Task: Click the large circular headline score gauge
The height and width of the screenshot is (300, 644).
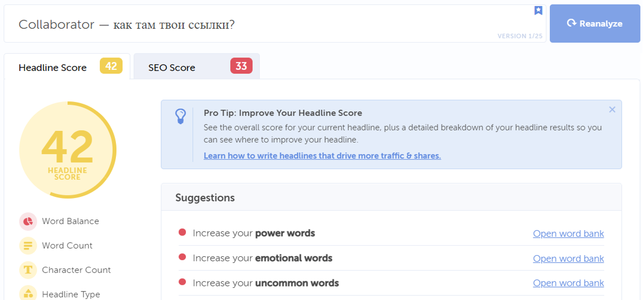Action: point(68,150)
